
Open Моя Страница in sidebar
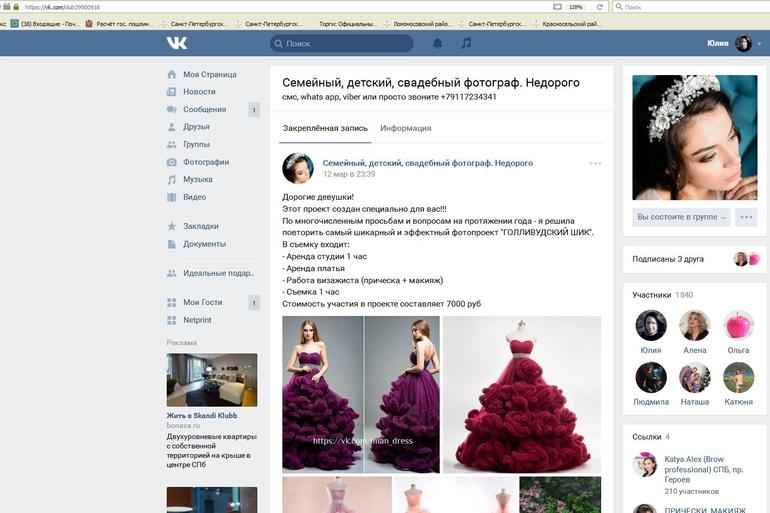(209, 74)
